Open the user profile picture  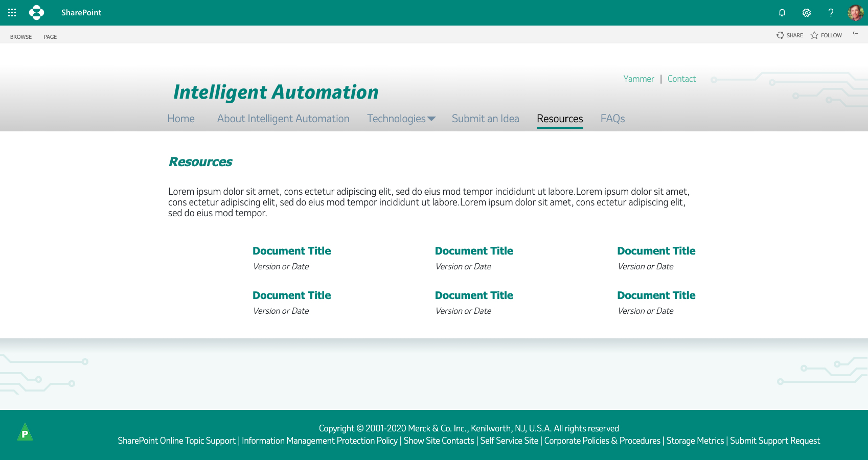[x=855, y=13]
